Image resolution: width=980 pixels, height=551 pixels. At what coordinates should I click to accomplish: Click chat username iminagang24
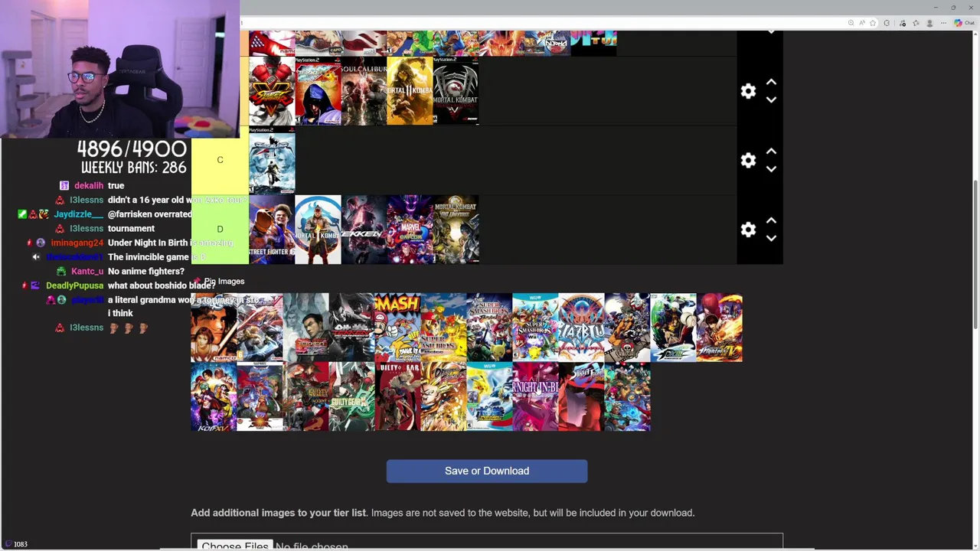click(77, 243)
